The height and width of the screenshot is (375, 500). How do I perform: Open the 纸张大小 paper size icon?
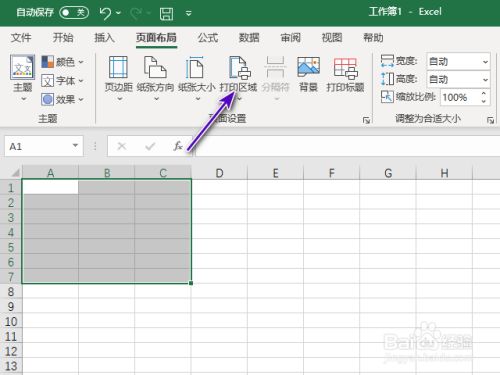click(195, 67)
